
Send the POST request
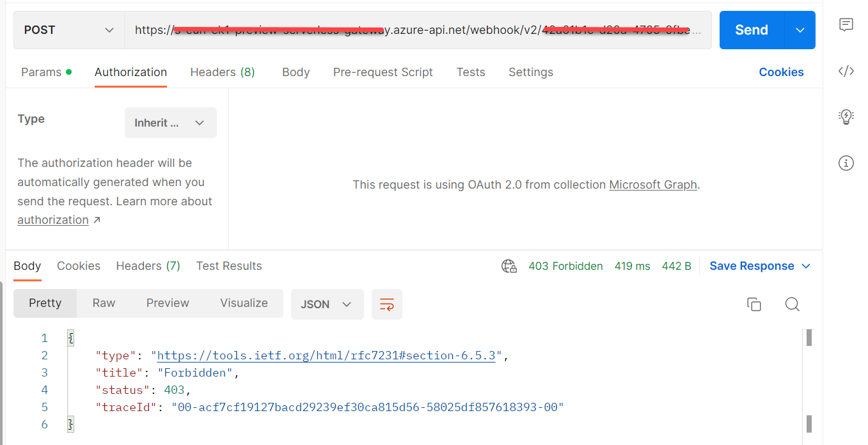coord(751,29)
